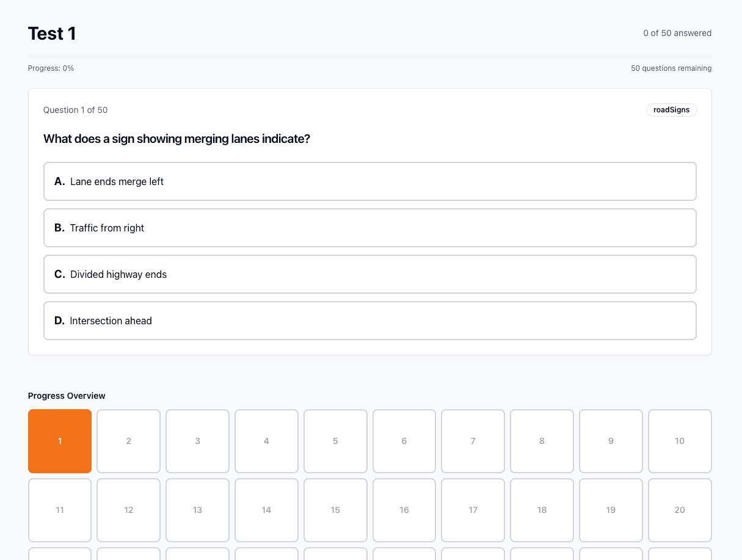742x560 pixels.
Task: Select answer D, Intersection ahead
Action: click(369, 321)
